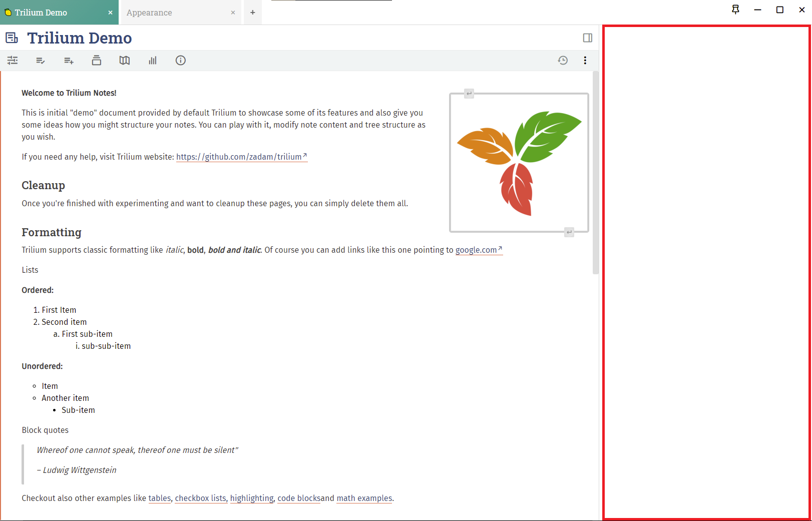
Task: View the Note Paths panel
Action: coord(97,60)
